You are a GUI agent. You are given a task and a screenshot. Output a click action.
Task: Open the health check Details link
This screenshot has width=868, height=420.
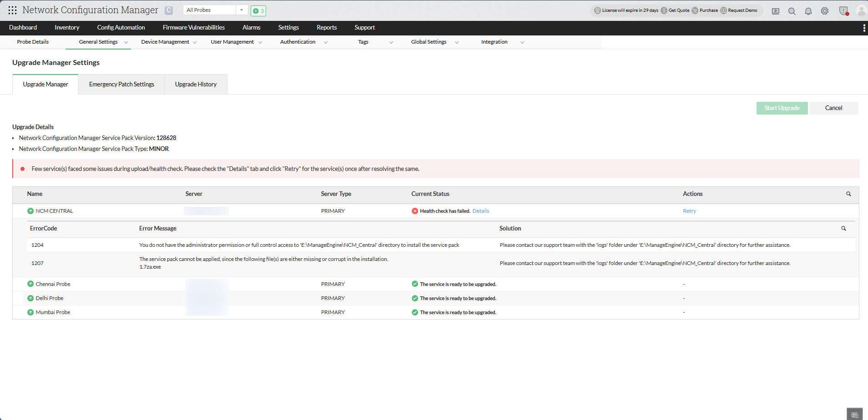[x=480, y=211]
